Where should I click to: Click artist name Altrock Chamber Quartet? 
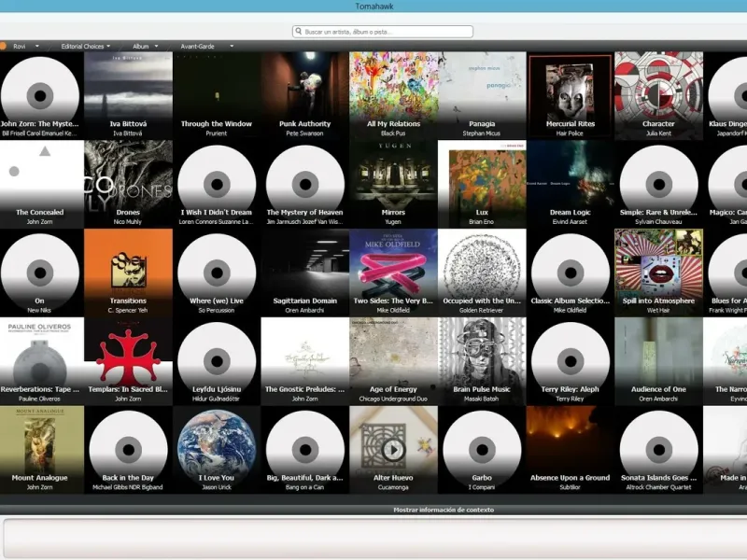(658, 487)
